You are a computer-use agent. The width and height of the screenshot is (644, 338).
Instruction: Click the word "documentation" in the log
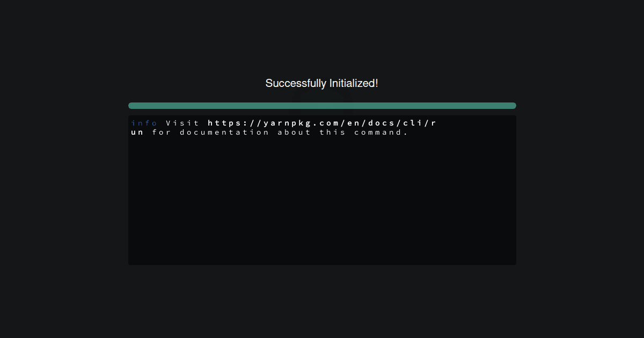pyautogui.click(x=224, y=132)
